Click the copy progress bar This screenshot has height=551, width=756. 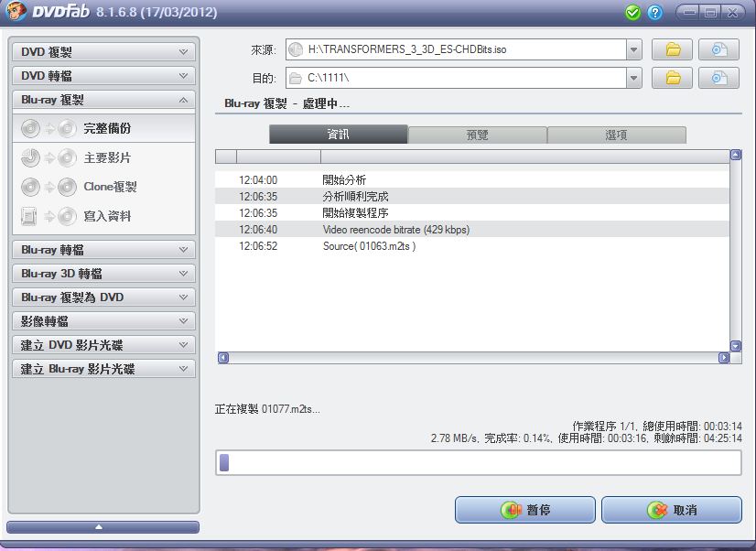[x=479, y=463]
